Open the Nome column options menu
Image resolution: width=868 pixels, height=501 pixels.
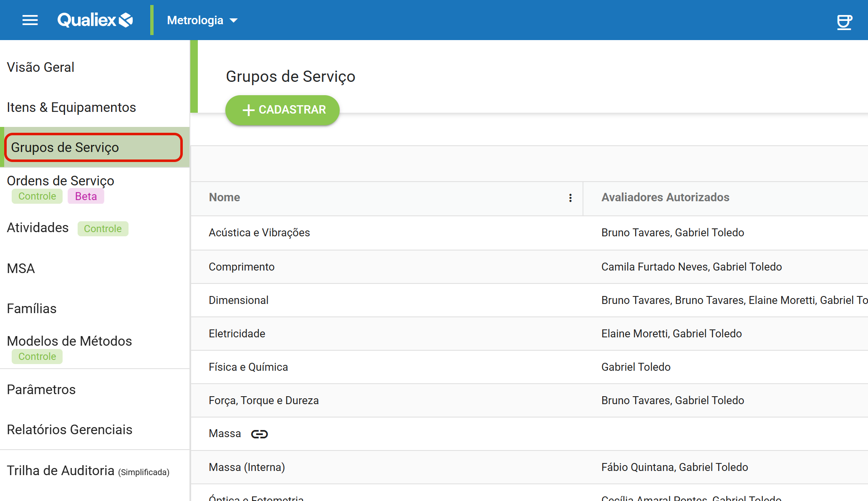(570, 198)
